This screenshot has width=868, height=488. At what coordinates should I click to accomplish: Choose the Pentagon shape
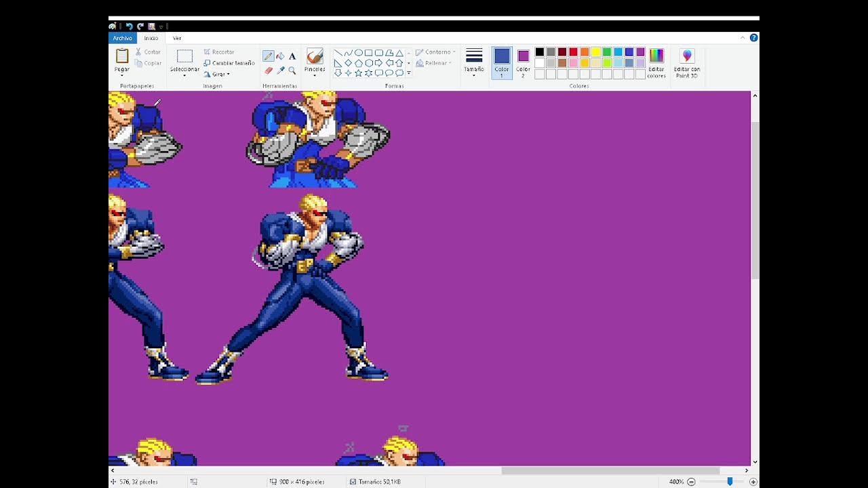click(358, 63)
